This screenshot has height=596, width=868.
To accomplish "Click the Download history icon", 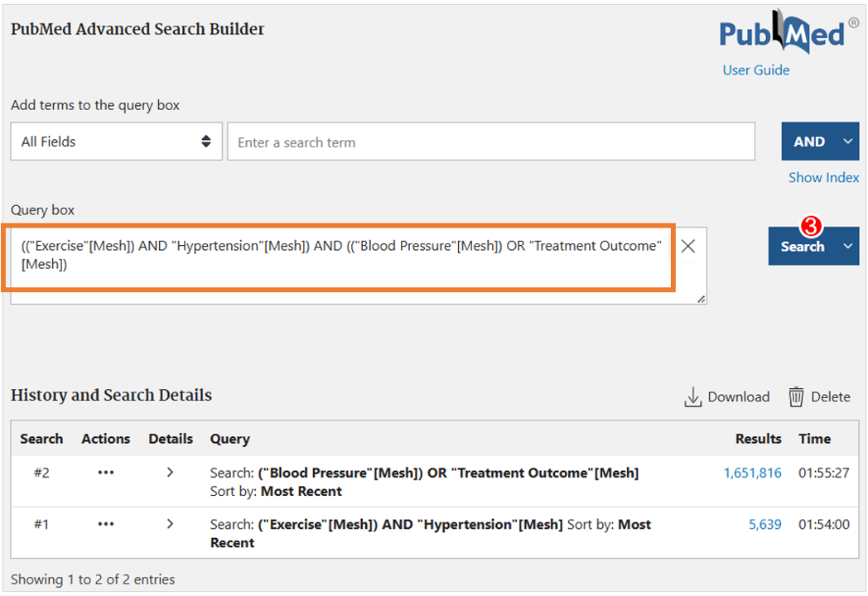I will click(693, 397).
